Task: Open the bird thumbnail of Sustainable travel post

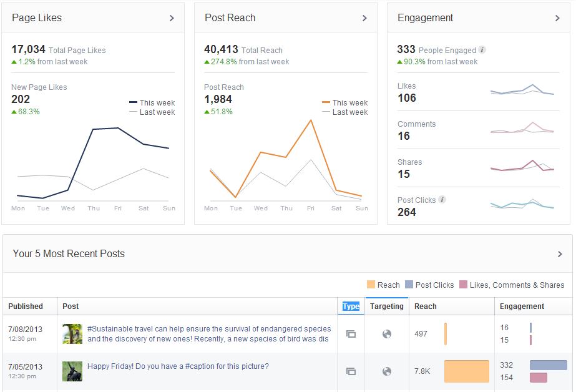Action: click(72, 333)
